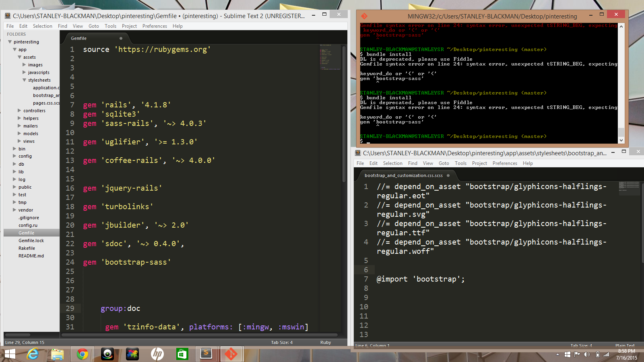Open the Windows Start button
The width and height of the screenshot is (644, 362).
click(x=10, y=354)
